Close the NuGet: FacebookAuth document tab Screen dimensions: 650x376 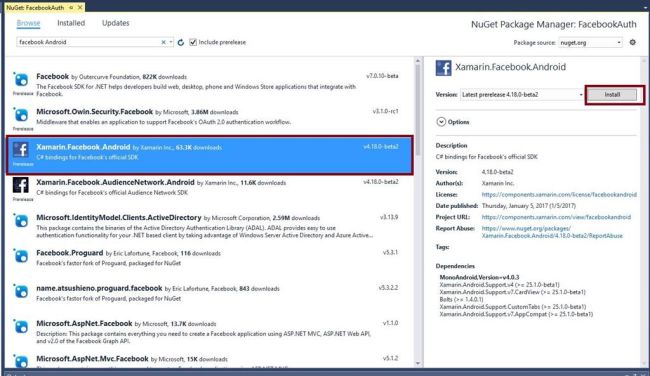point(80,7)
